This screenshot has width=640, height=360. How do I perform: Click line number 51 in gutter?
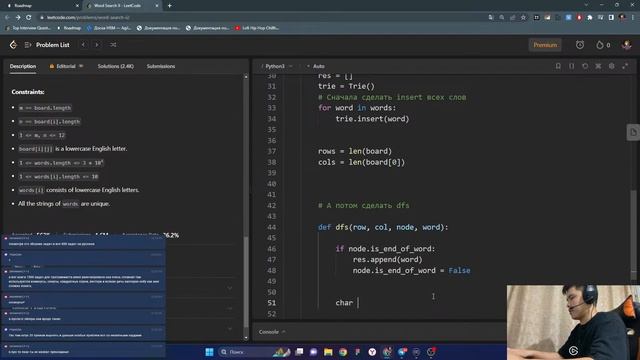tap(271, 303)
